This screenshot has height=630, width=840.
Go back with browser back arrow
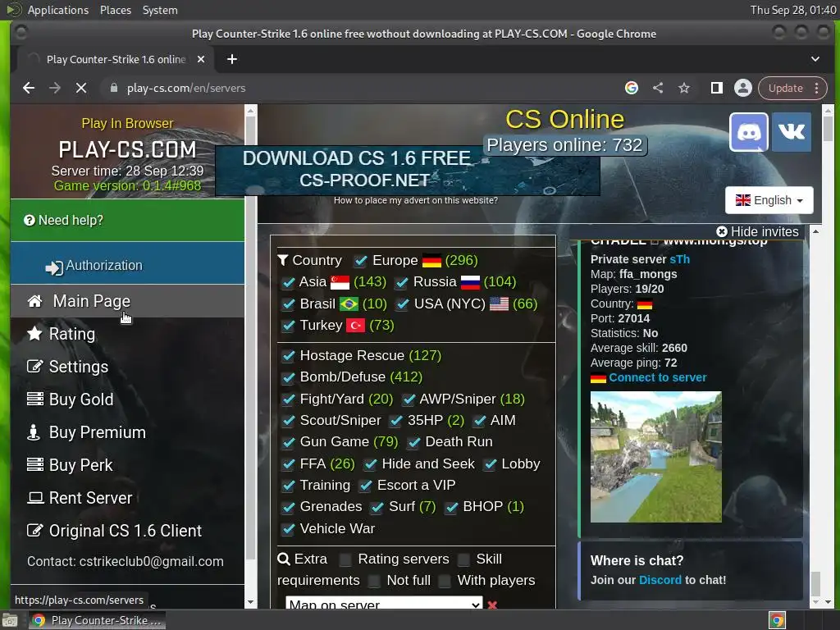(29, 88)
